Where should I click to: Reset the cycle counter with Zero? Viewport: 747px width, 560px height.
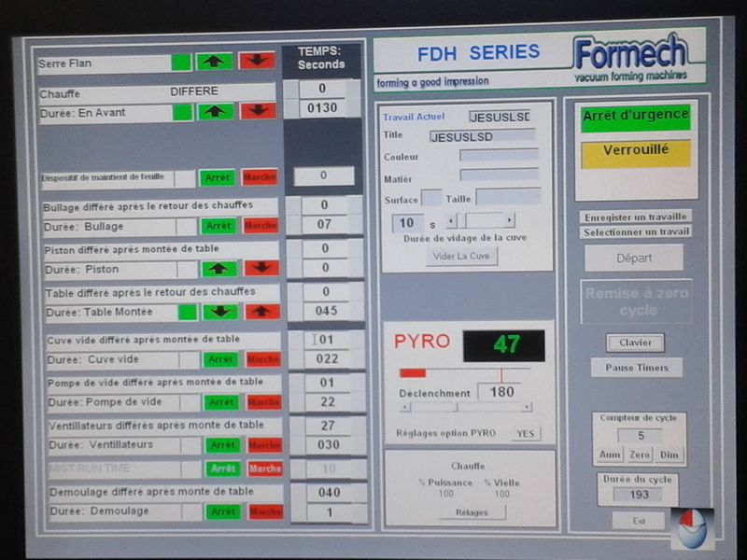point(640,455)
